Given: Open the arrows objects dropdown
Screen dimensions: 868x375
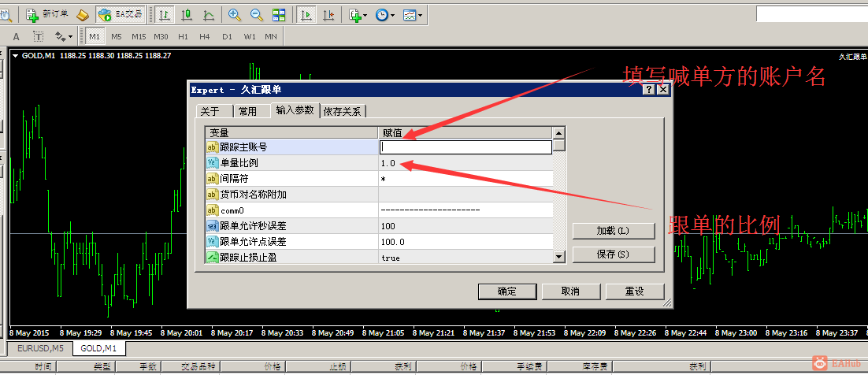Looking at the screenshot, I should [64, 37].
